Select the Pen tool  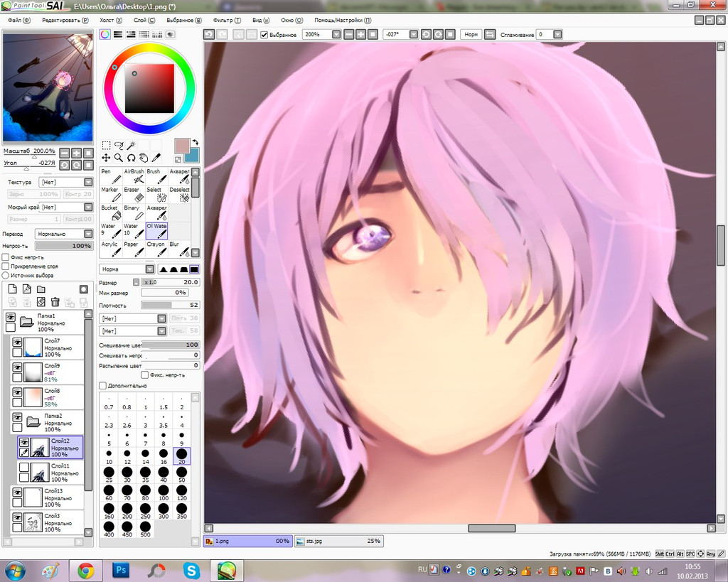click(111, 176)
